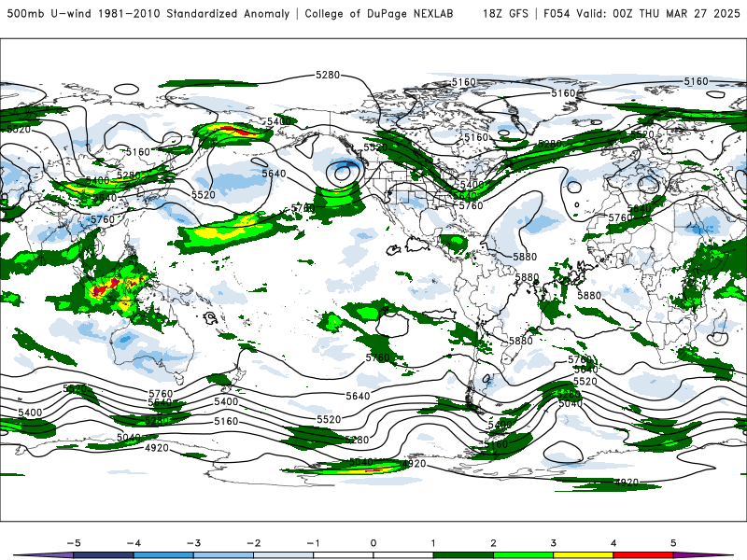747x560 pixels.
Task: Click the "-2" colorbar tick label
Action: coord(253,543)
